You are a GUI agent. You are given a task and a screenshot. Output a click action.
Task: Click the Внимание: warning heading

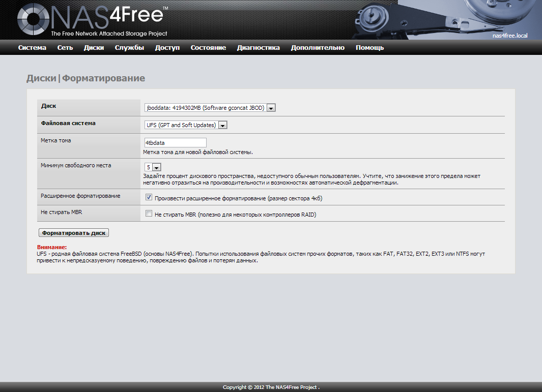coord(52,247)
